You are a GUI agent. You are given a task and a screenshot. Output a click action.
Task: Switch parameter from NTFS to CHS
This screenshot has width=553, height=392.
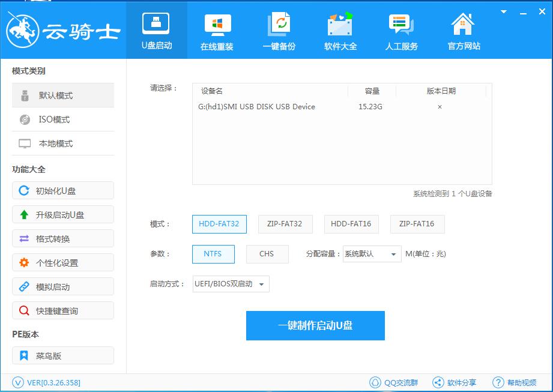pyautogui.click(x=267, y=254)
